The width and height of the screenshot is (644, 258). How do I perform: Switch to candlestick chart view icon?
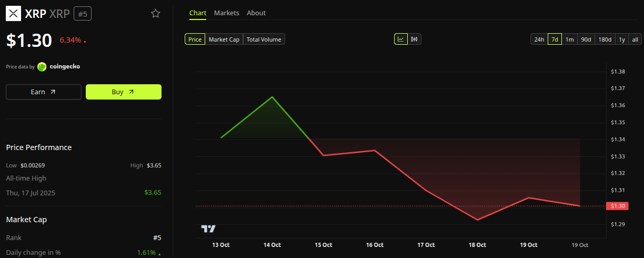415,39
